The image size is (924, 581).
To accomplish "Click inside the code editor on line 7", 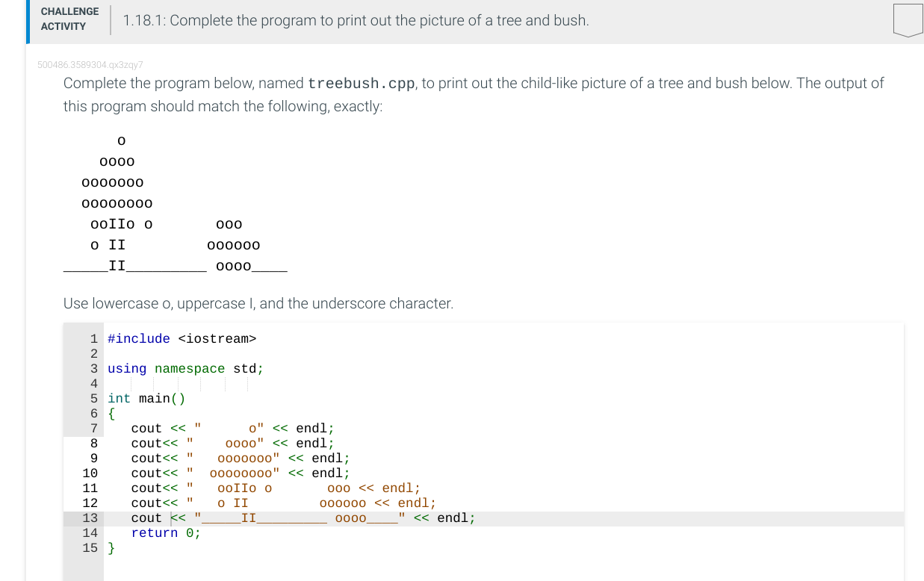I will (224, 428).
